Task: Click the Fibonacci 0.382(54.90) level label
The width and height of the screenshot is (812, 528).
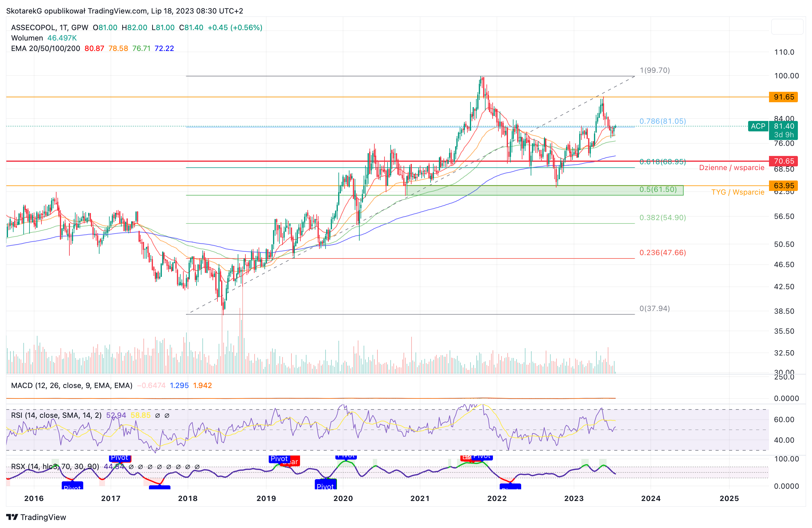Action: (x=662, y=218)
